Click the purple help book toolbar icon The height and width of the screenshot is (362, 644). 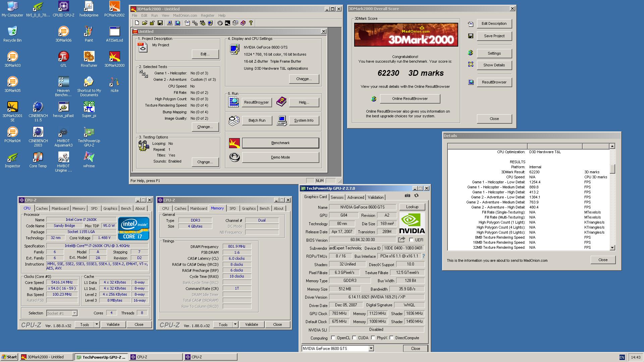pyautogui.click(x=243, y=23)
